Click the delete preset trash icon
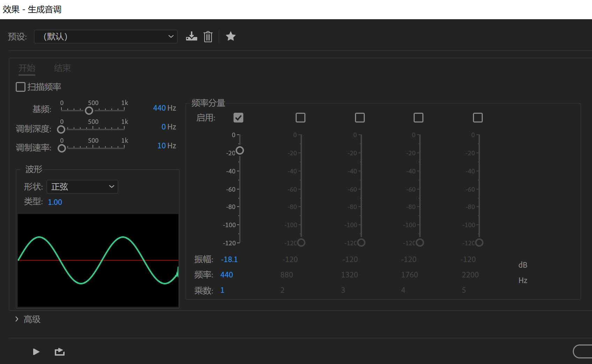 tap(208, 36)
